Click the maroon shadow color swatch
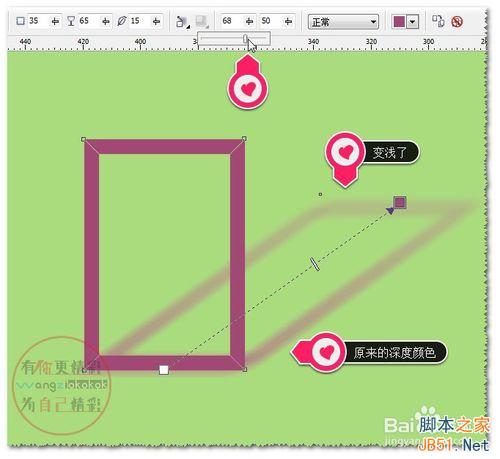Screen dimensions: 500x459 click(399, 22)
